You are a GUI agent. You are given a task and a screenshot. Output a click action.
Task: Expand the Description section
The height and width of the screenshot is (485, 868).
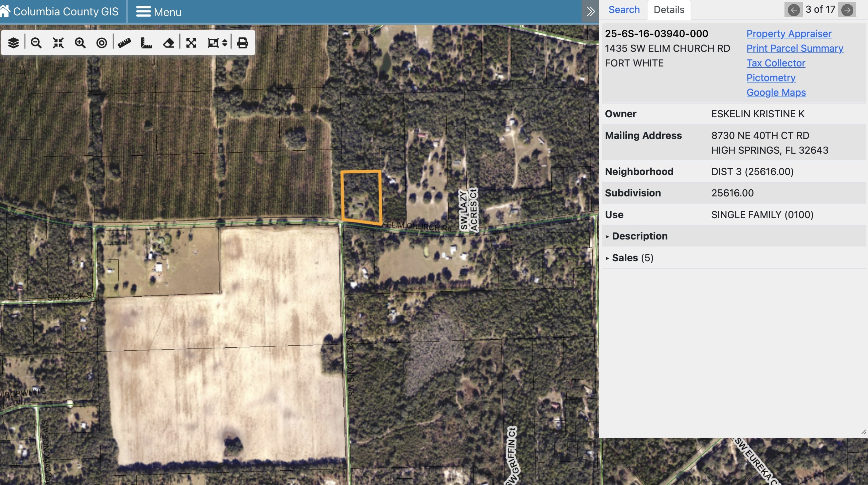[x=639, y=236]
